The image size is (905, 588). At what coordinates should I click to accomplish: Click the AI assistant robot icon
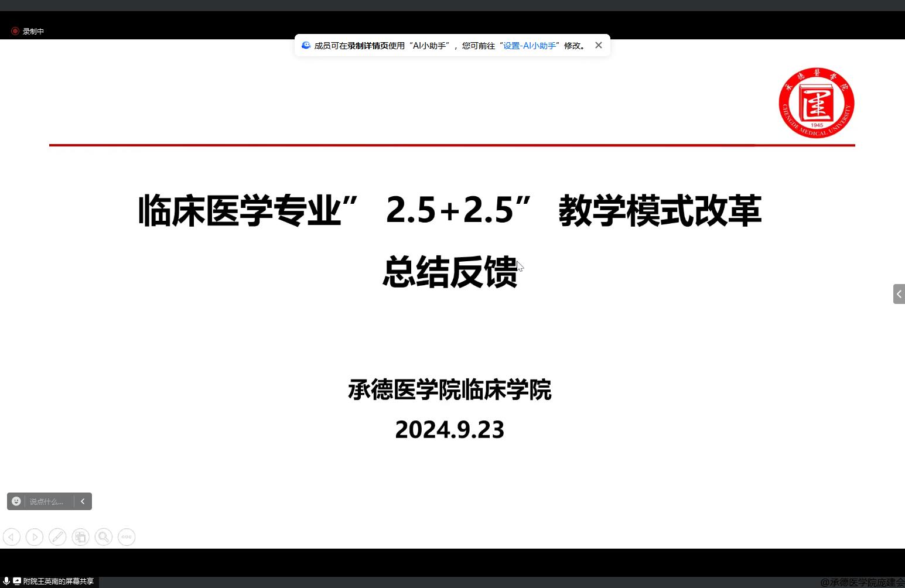coord(306,45)
